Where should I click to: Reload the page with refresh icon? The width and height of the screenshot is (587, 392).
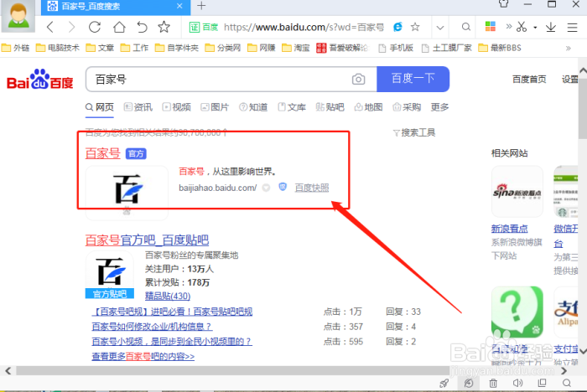pos(95,27)
